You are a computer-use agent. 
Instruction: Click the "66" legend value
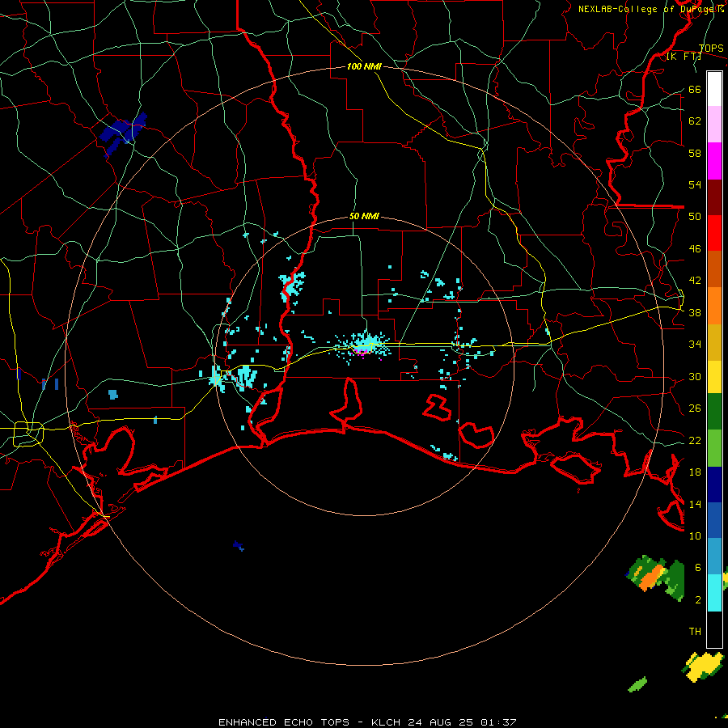tap(695, 90)
